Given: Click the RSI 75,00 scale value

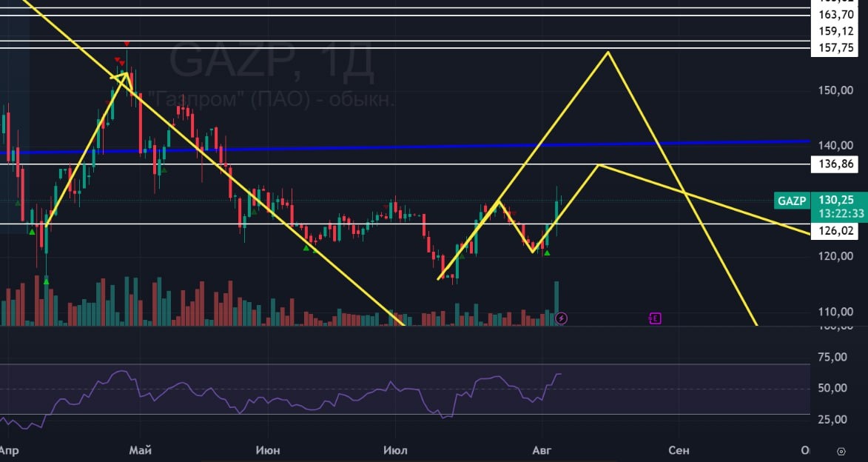Looking at the screenshot, I should point(832,357).
